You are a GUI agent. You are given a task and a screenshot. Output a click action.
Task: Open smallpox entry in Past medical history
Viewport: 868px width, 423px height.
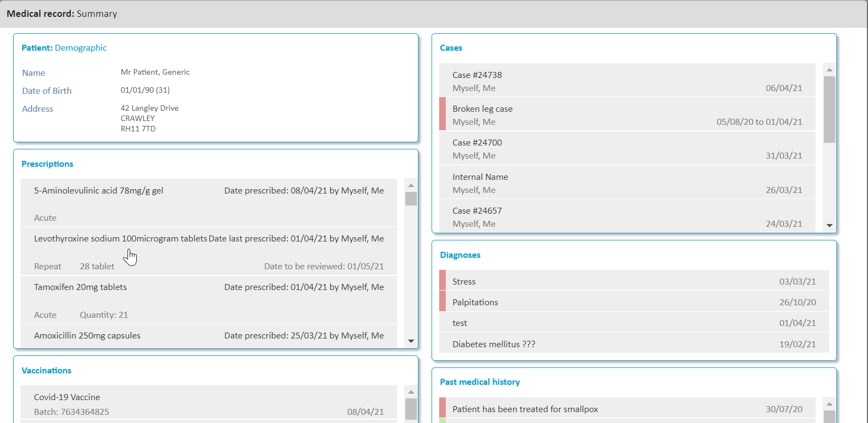point(525,409)
